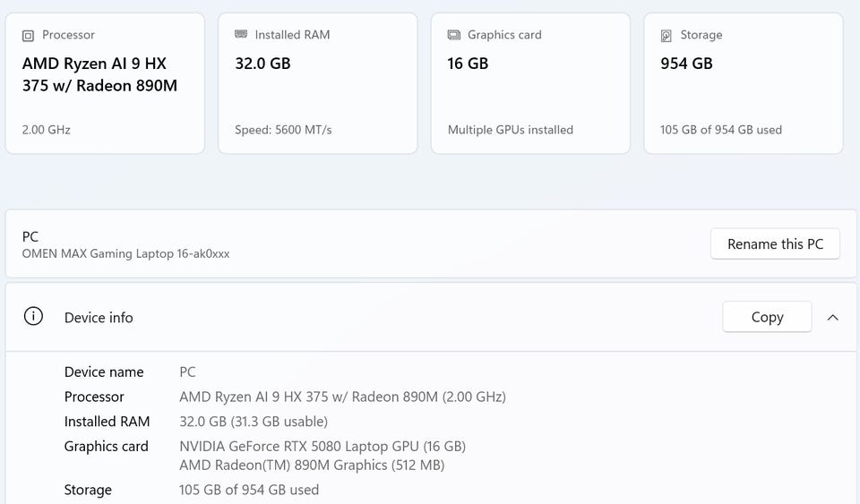Click the Installed RAM label in Device info

(x=107, y=422)
